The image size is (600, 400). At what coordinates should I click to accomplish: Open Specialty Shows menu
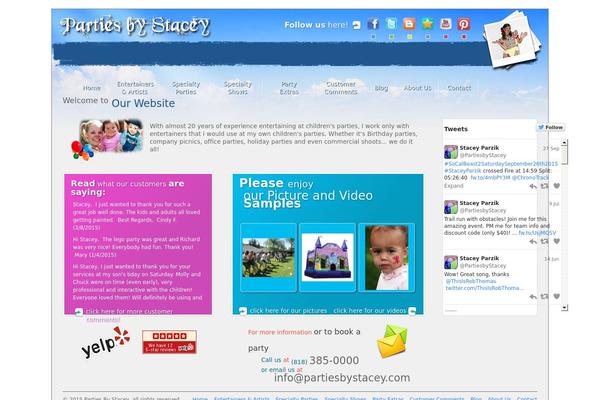238,88
